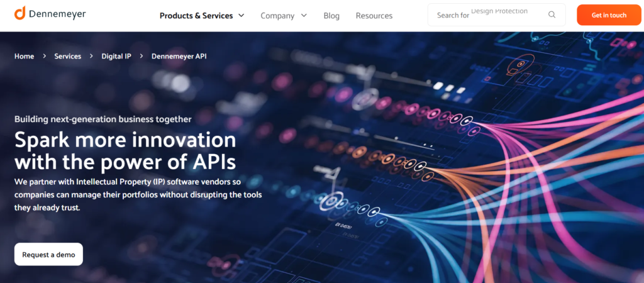The width and height of the screenshot is (644, 283).
Task: Expand the Products & Services chevron
Action: click(x=241, y=16)
